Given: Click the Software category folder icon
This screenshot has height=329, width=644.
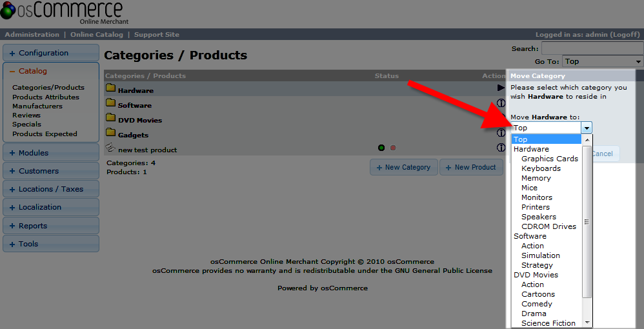Looking at the screenshot, I should (x=110, y=103).
